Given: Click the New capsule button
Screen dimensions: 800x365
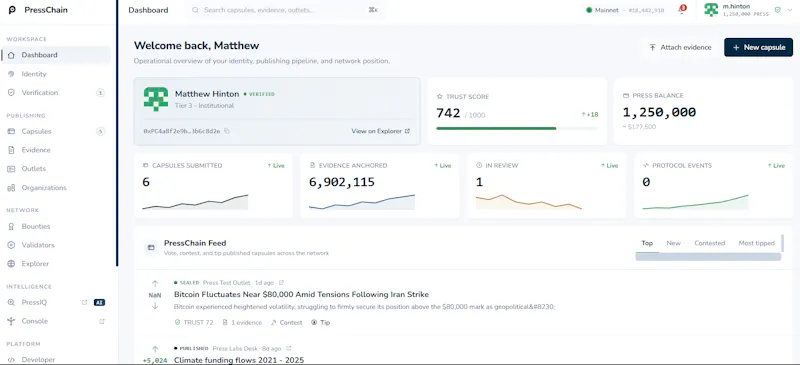Looking at the screenshot, I should [758, 47].
